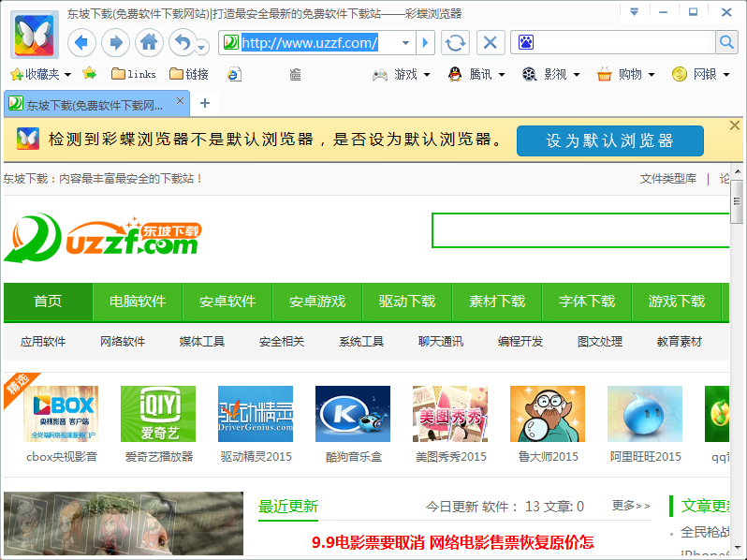Image resolution: width=747 pixels, height=560 pixels.
Task: Click the 文件类型库 link
Action: (668, 179)
